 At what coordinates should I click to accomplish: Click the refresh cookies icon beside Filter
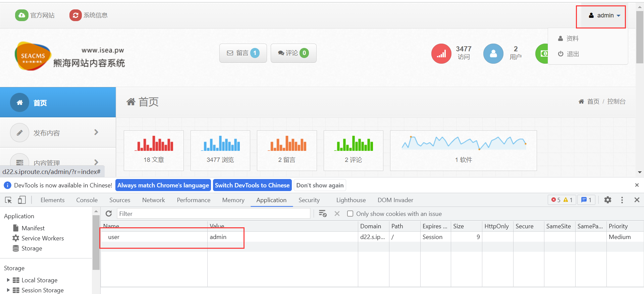tap(109, 214)
